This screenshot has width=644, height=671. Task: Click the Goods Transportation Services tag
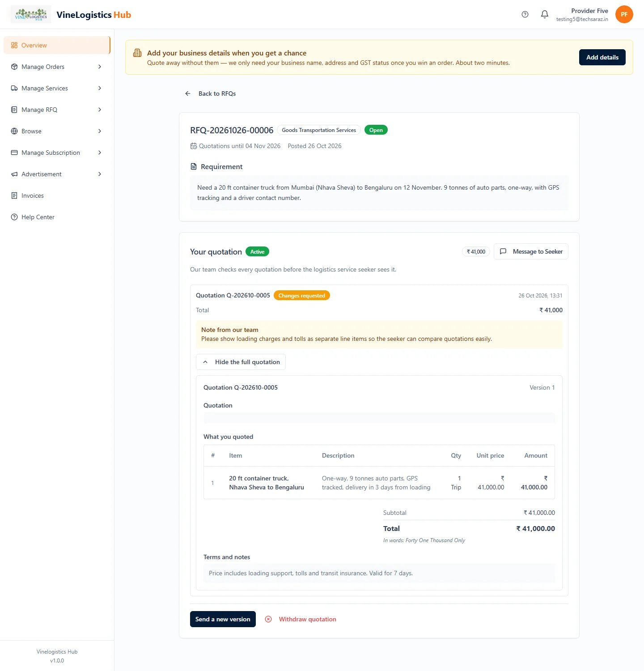click(319, 130)
